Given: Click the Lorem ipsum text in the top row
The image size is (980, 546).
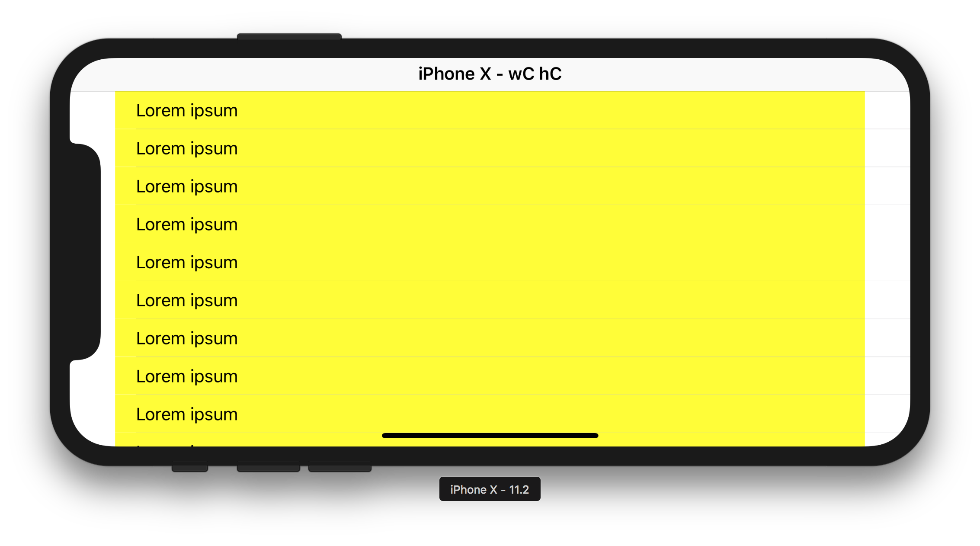Looking at the screenshot, I should (187, 111).
